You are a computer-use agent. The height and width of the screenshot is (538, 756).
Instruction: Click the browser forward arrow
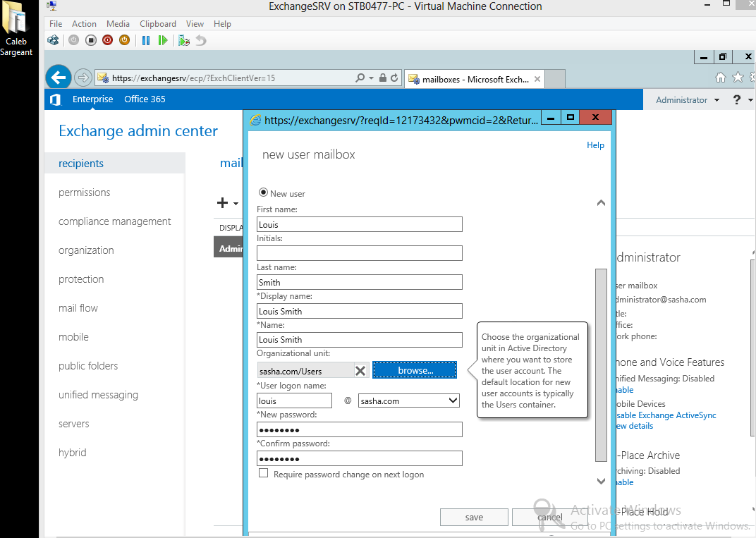point(83,78)
